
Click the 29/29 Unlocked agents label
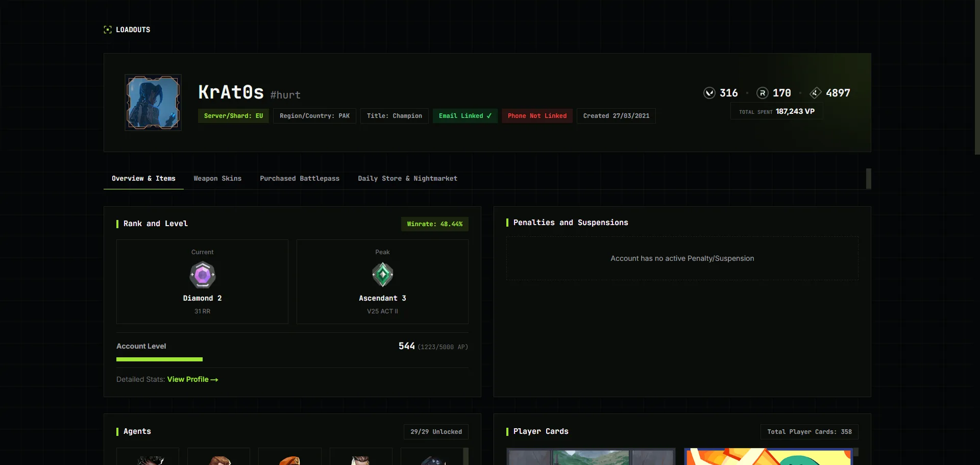click(x=436, y=432)
